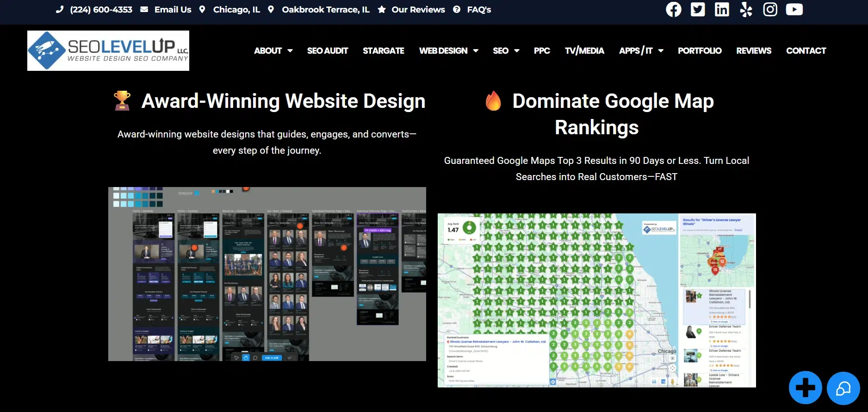This screenshot has width=868, height=412.
Task: Click the Oakbrook Terrace, IL location link
Action: click(326, 9)
